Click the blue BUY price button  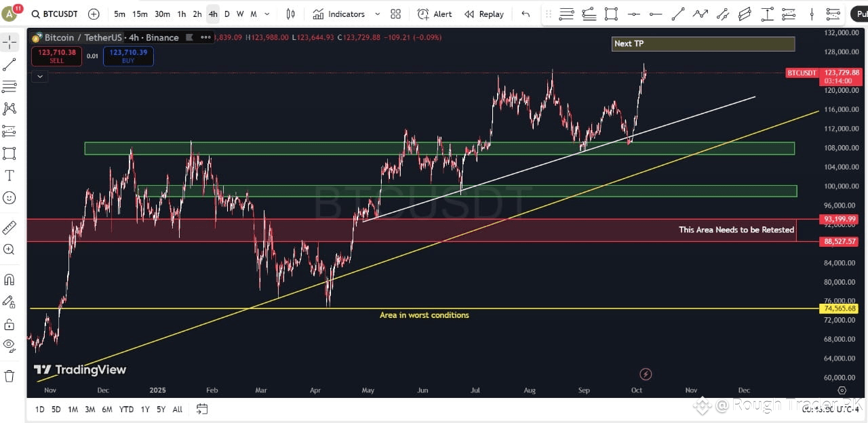(128, 56)
